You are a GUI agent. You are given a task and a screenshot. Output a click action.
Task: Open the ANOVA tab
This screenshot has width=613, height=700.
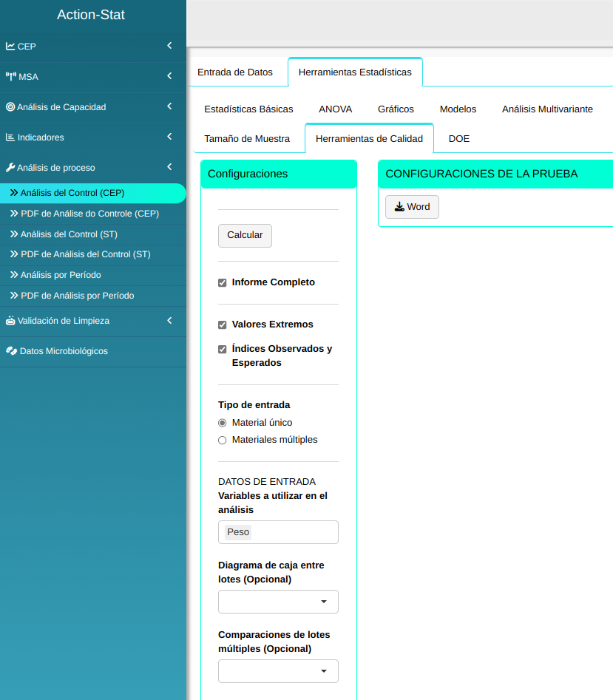click(x=335, y=109)
